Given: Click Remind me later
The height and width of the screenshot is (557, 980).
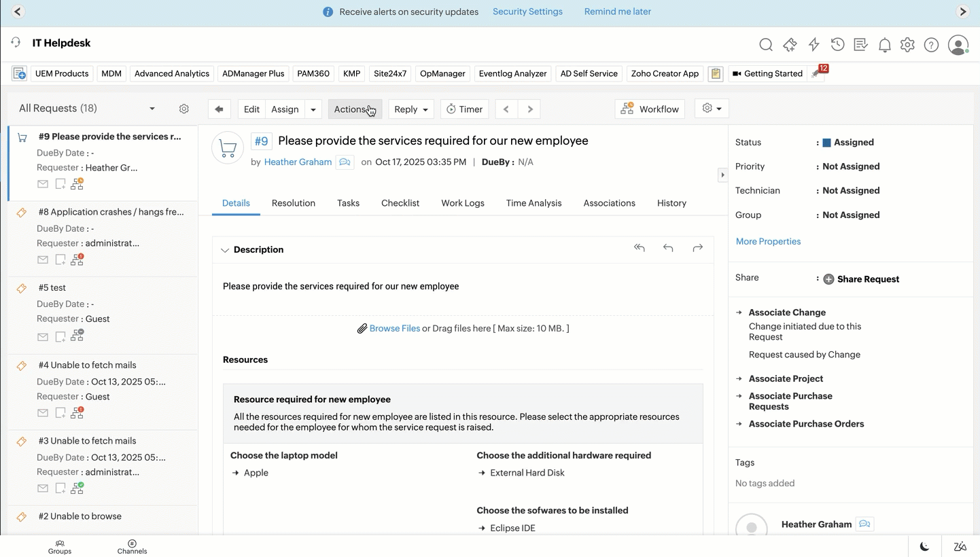Looking at the screenshot, I should pos(618,12).
